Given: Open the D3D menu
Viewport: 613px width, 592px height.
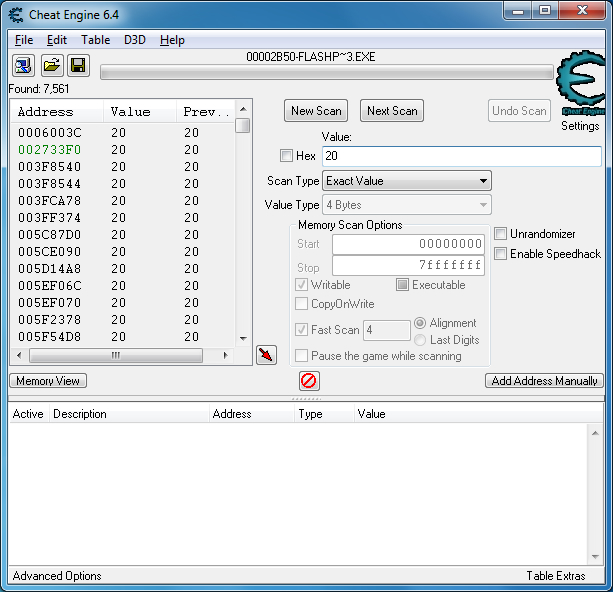Looking at the screenshot, I should [135, 40].
